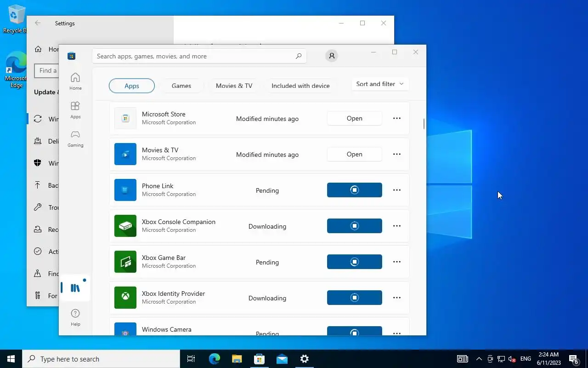Click the Xbox Identity Provider app icon
This screenshot has width=588, height=368.
click(x=125, y=298)
